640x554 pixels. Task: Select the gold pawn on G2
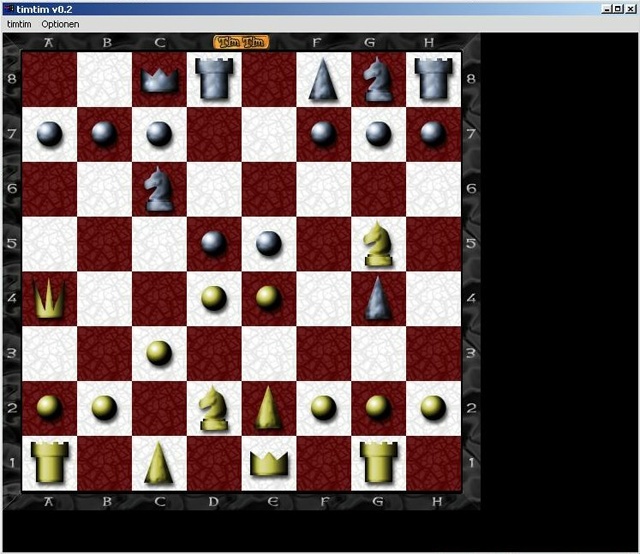(378, 408)
